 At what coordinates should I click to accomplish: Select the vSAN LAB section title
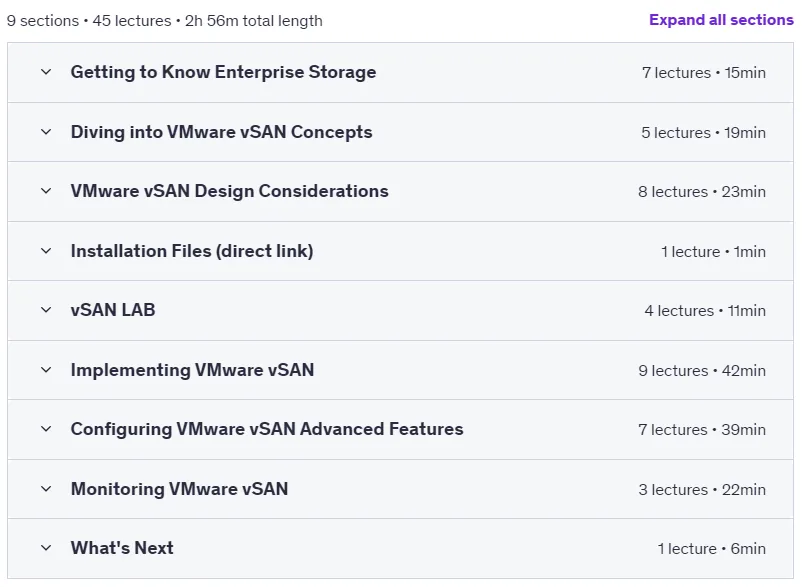[x=113, y=310]
